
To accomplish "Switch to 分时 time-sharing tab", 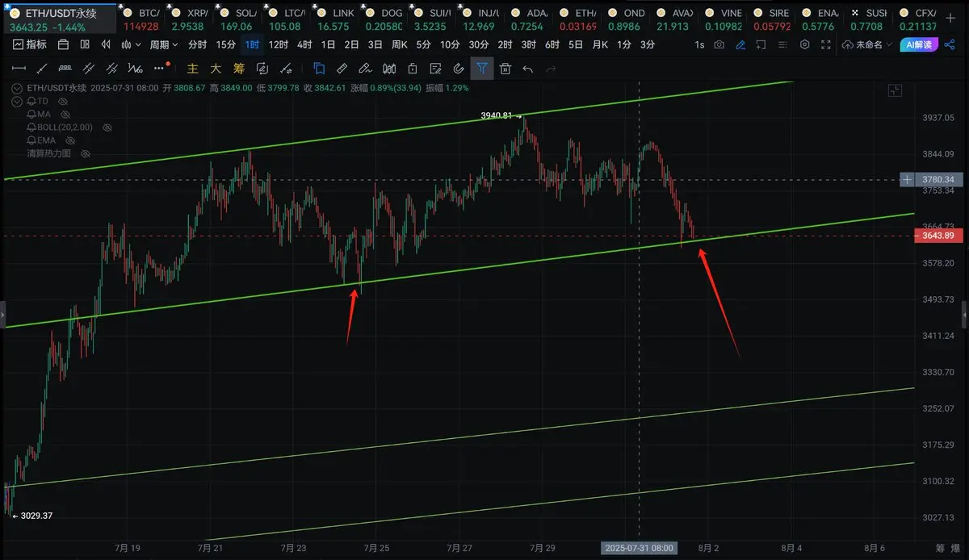I will (x=197, y=44).
